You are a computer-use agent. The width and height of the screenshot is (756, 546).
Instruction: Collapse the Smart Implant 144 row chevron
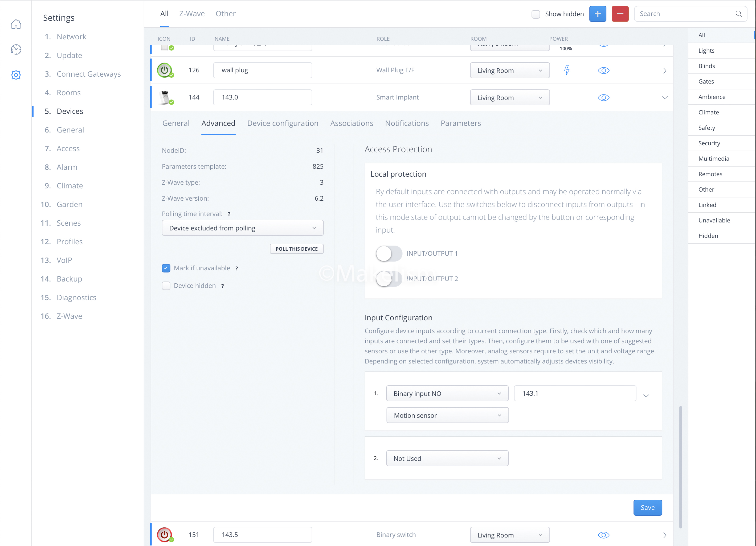pyautogui.click(x=664, y=98)
